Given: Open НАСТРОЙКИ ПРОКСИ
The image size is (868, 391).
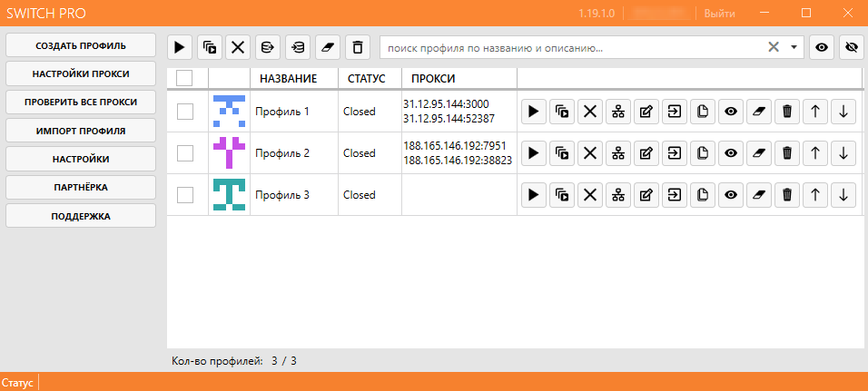Looking at the screenshot, I should 81,74.
